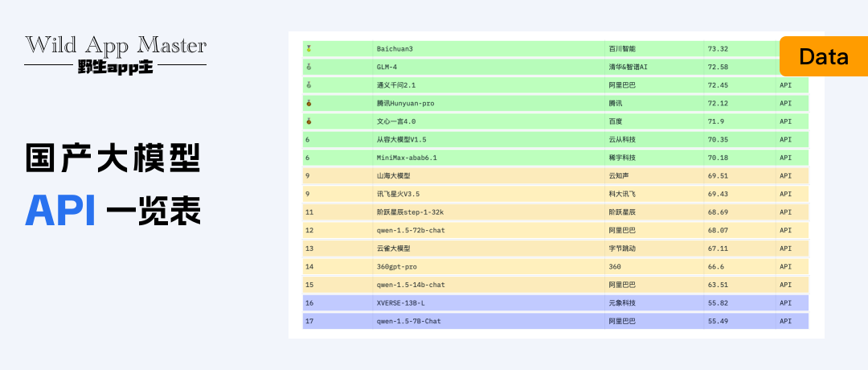Click the API cell in the XVERSE-13B-L row
868x370 pixels.
point(785,303)
